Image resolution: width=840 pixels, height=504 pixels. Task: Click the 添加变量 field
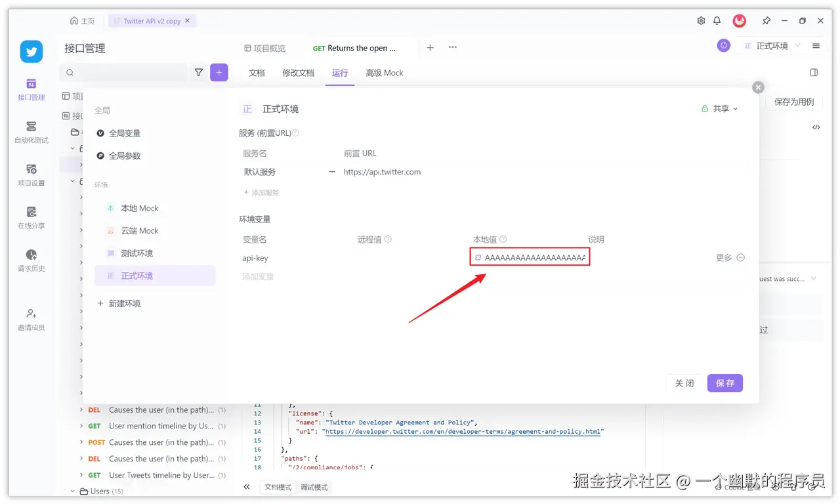coord(258,276)
